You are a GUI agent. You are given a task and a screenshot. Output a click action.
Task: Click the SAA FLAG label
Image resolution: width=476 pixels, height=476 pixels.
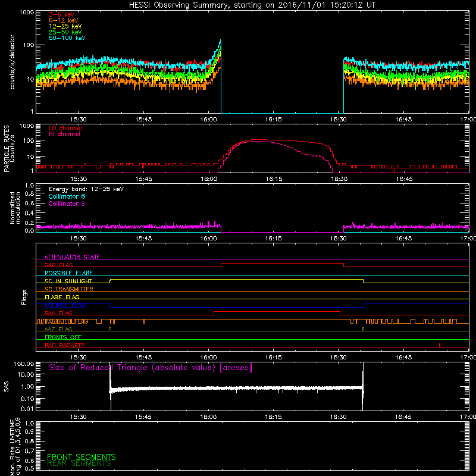click(58, 313)
